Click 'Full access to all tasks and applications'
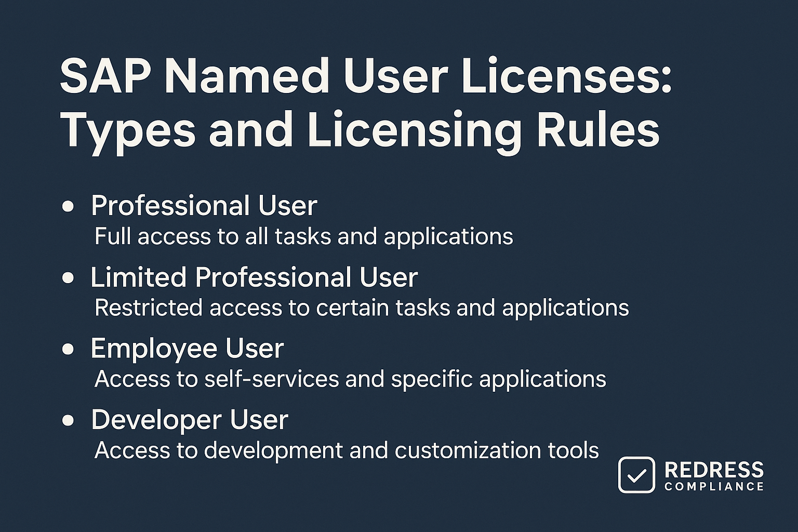 click(x=303, y=236)
